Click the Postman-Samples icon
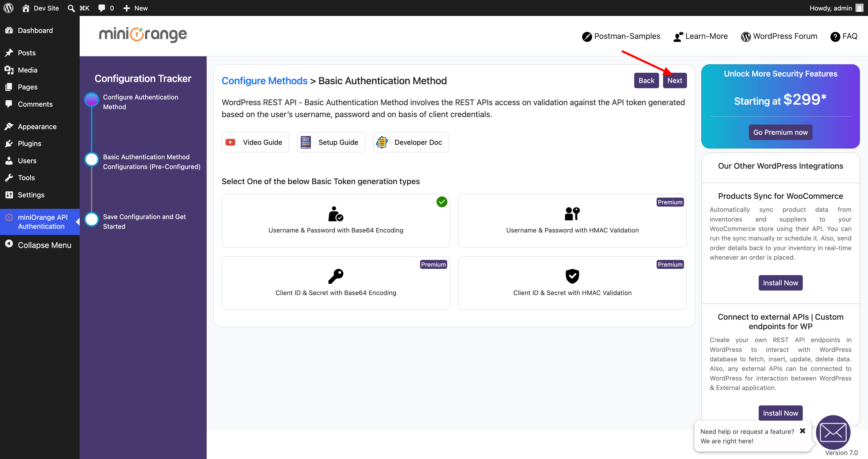The image size is (868, 459). [587, 36]
